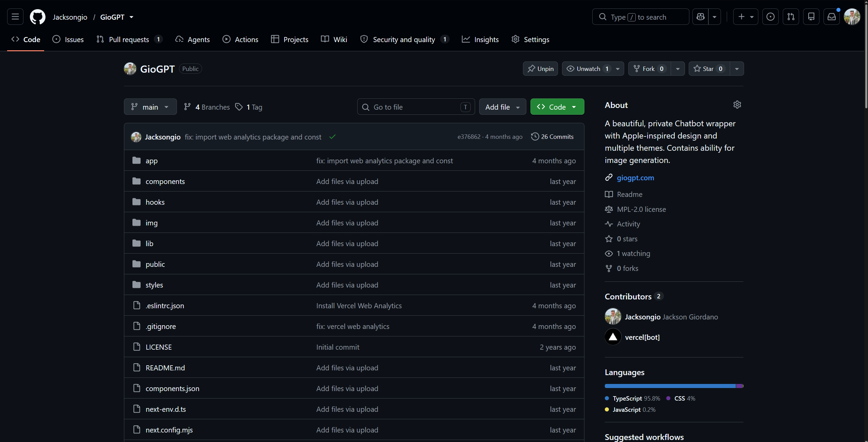Fork the GioGPT repository

coord(650,69)
